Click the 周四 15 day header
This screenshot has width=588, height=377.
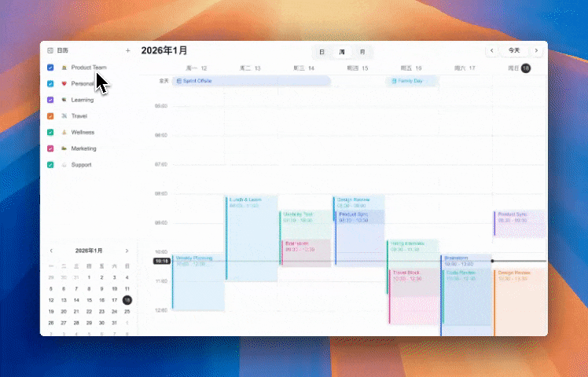point(358,68)
